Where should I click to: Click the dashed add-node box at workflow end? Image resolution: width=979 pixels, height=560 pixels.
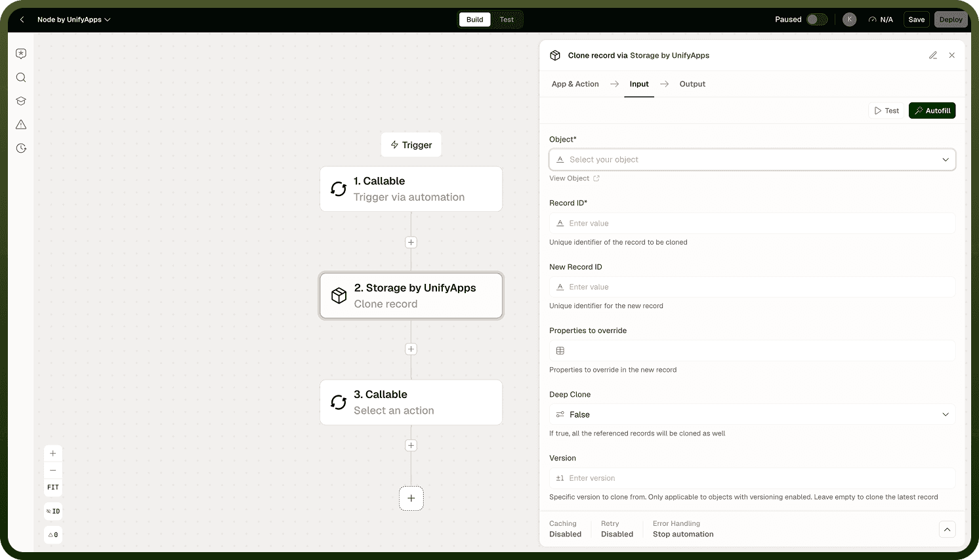pyautogui.click(x=411, y=498)
